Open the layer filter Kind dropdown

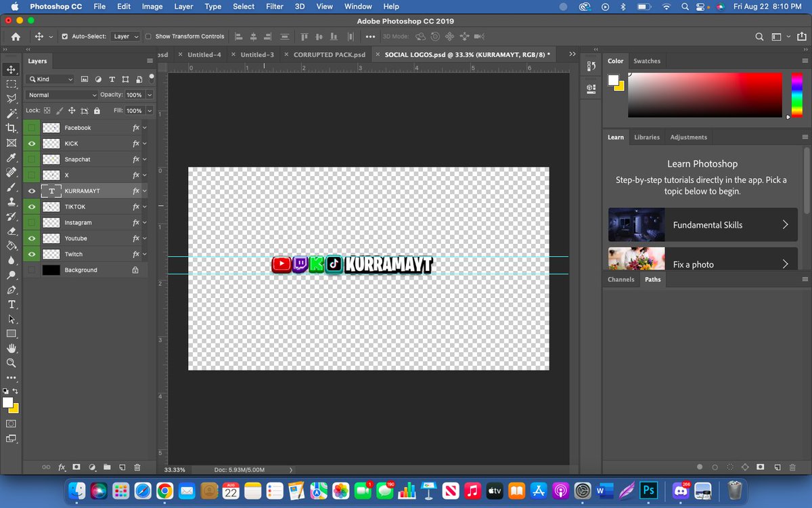pyautogui.click(x=51, y=79)
